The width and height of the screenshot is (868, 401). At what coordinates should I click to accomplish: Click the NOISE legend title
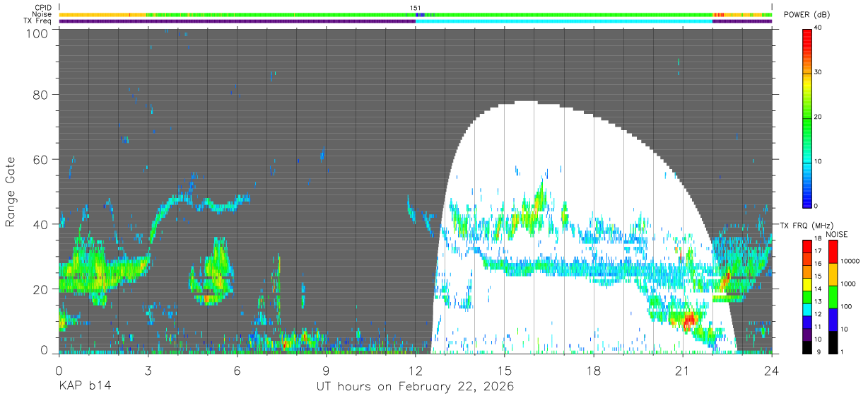coord(836,234)
